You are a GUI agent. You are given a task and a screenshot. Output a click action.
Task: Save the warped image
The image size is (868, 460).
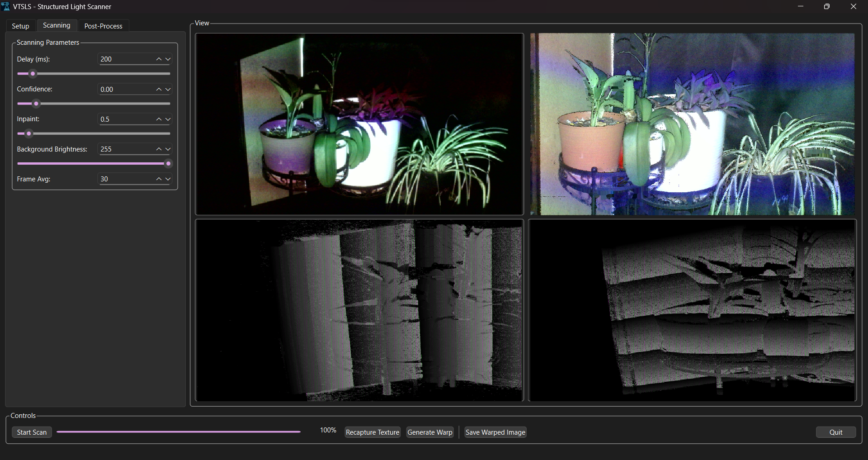495,432
